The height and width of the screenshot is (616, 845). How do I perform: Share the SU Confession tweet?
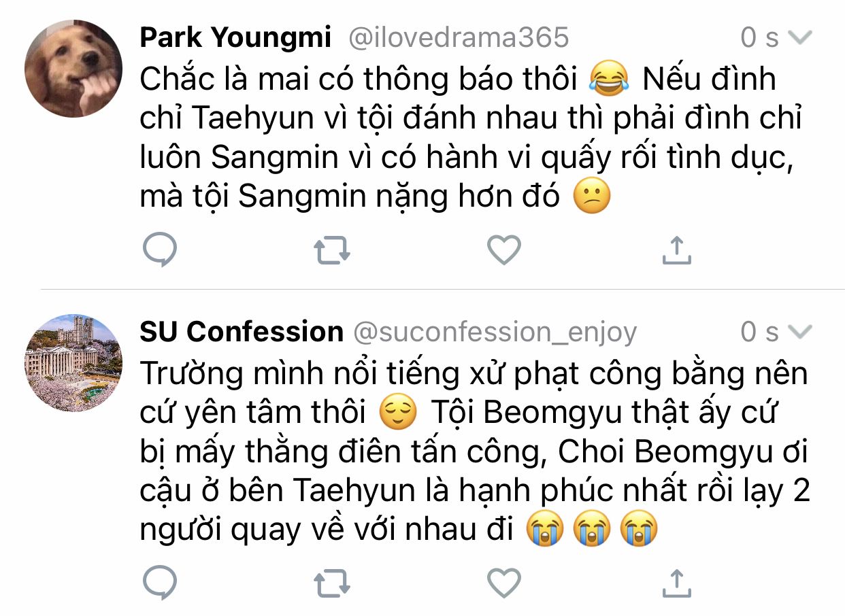pyautogui.click(x=676, y=583)
